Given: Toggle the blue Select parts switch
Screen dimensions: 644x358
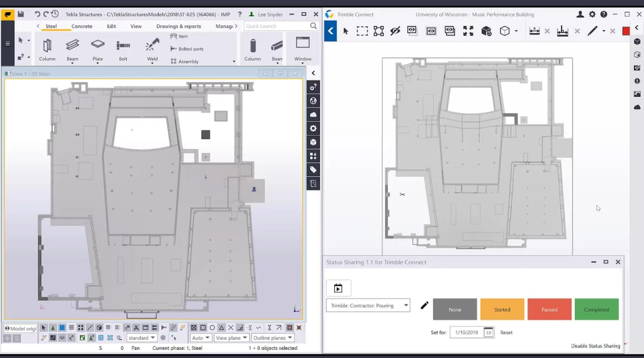Looking at the screenshot, I should 62,327.
